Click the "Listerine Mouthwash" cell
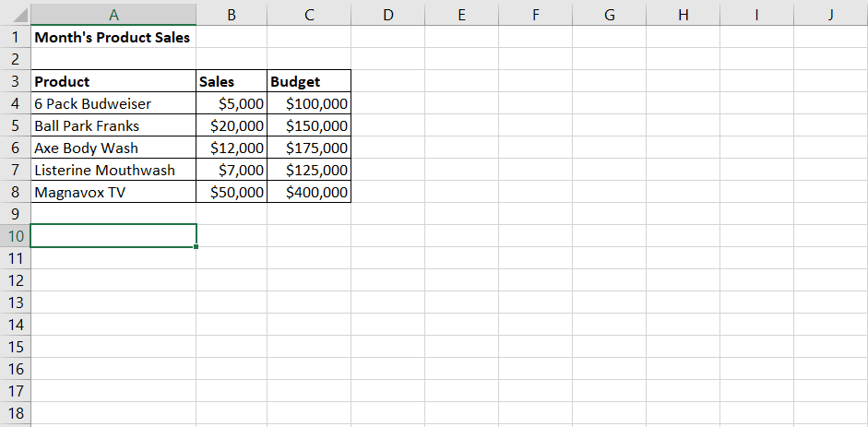 pyautogui.click(x=113, y=170)
